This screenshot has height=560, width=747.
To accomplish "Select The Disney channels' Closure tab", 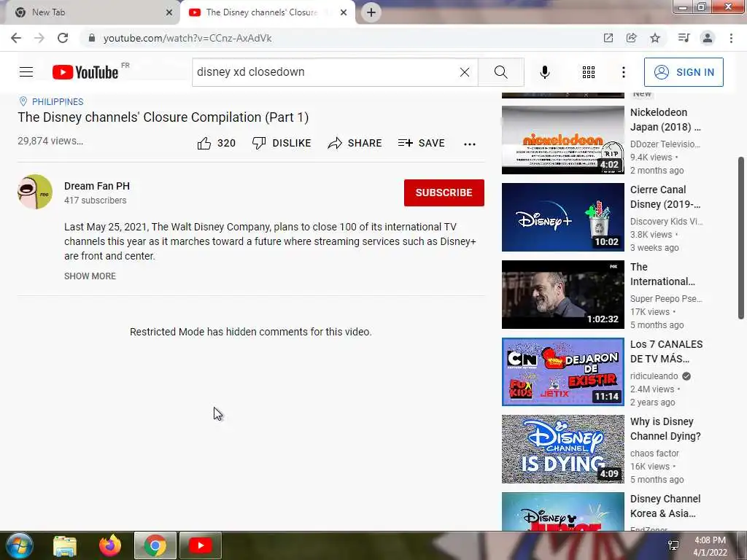I will (x=262, y=12).
